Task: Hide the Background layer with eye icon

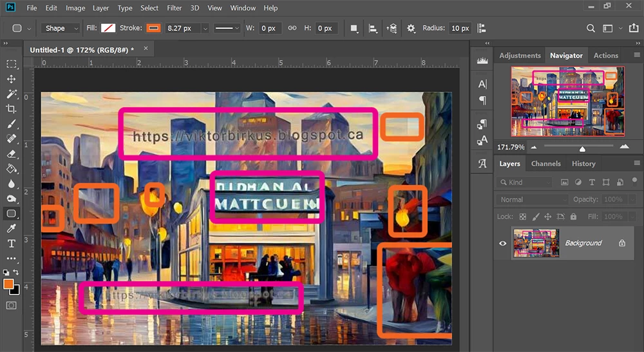Action: pyautogui.click(x=503, y=243)
